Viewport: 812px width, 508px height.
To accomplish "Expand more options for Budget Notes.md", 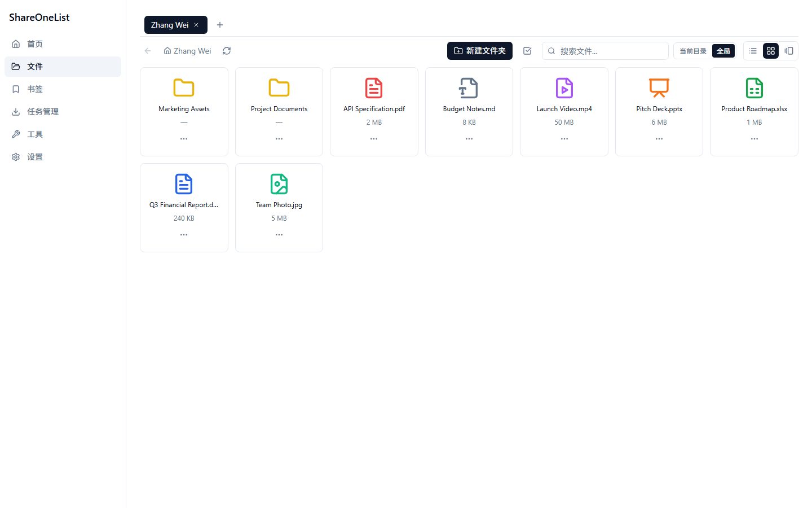I will 469,139.
